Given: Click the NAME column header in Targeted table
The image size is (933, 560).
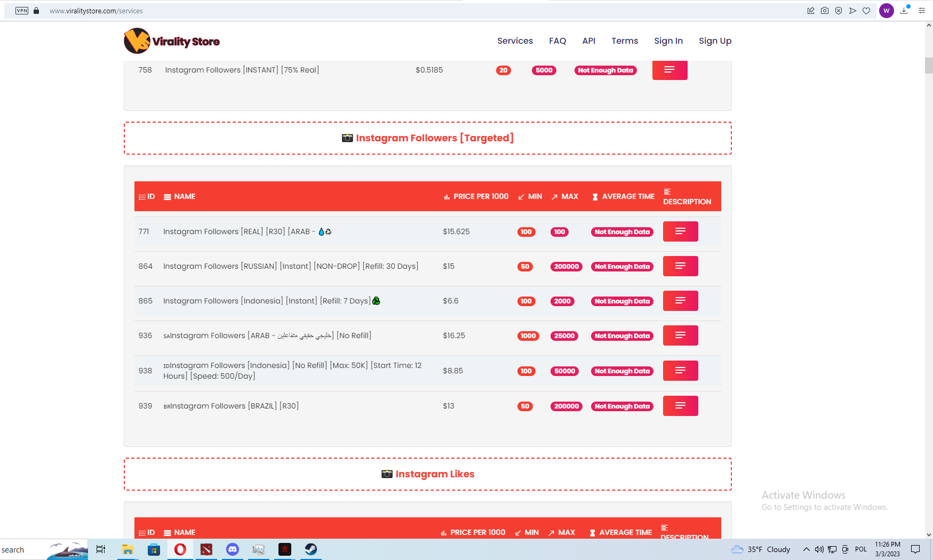Looking at the screenshot, I should click(x=180, y=196).
